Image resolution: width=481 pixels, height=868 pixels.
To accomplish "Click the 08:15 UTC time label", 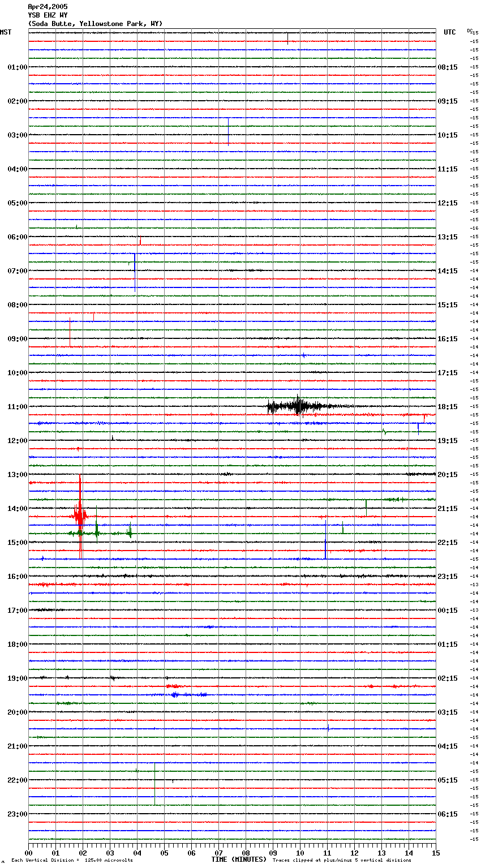I will coord(448,67).
